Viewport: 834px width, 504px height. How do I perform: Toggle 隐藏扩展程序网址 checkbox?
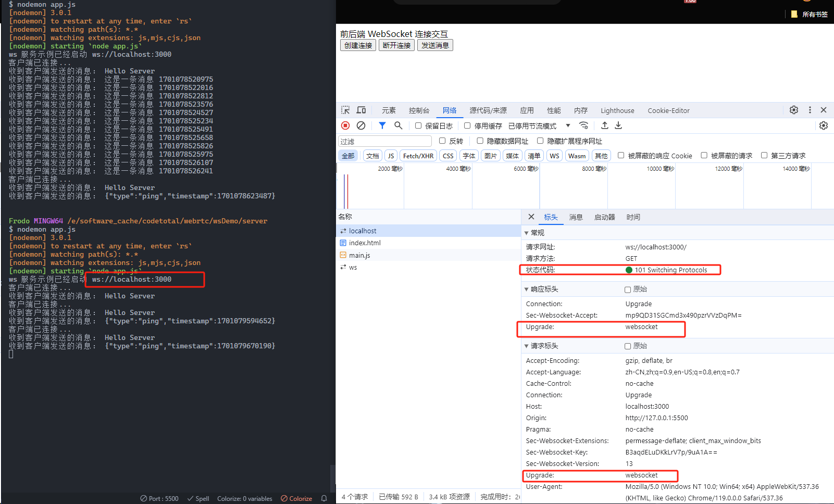[540, 141]
